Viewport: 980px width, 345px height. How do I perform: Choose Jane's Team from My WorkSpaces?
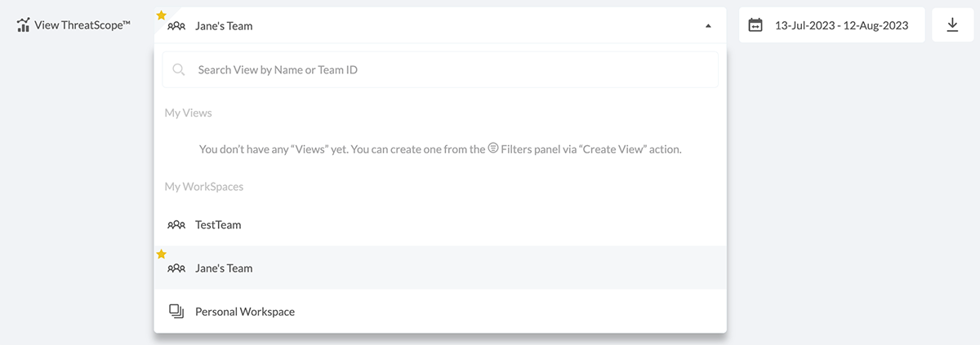coord(224,268)
